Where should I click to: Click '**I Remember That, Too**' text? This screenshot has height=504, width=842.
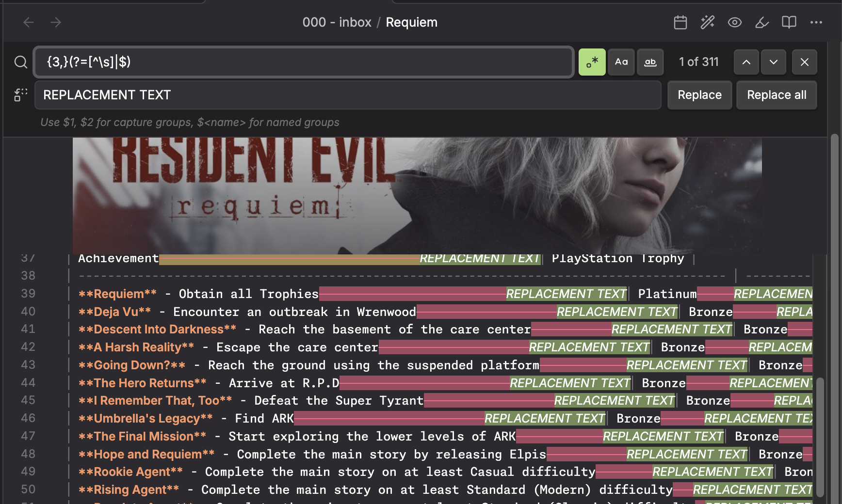pyautogui.click(x=156, y=401)
